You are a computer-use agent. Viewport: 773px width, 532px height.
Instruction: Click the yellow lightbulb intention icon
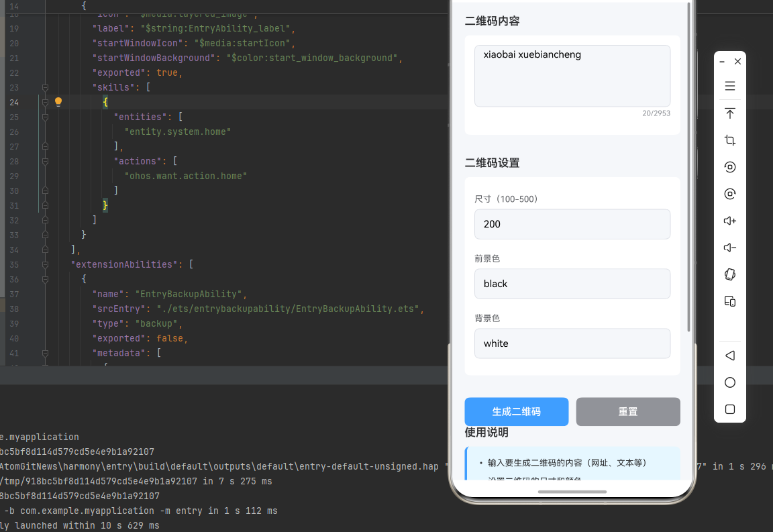coord(58,102)
